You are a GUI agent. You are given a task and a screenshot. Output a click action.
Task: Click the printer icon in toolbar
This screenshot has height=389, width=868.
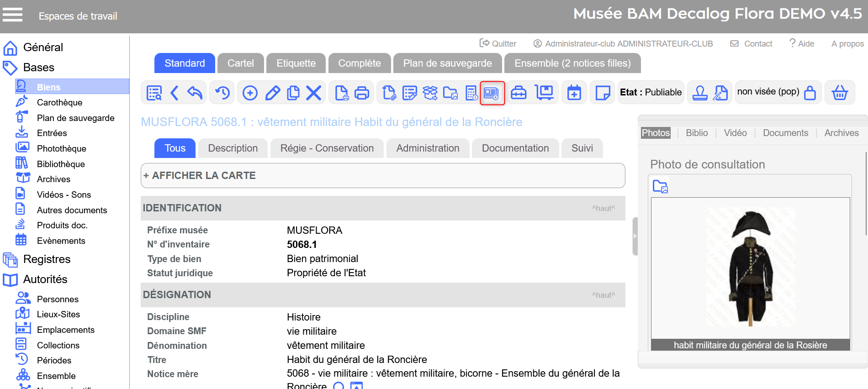pyautogui.click(x=361, y=93)
